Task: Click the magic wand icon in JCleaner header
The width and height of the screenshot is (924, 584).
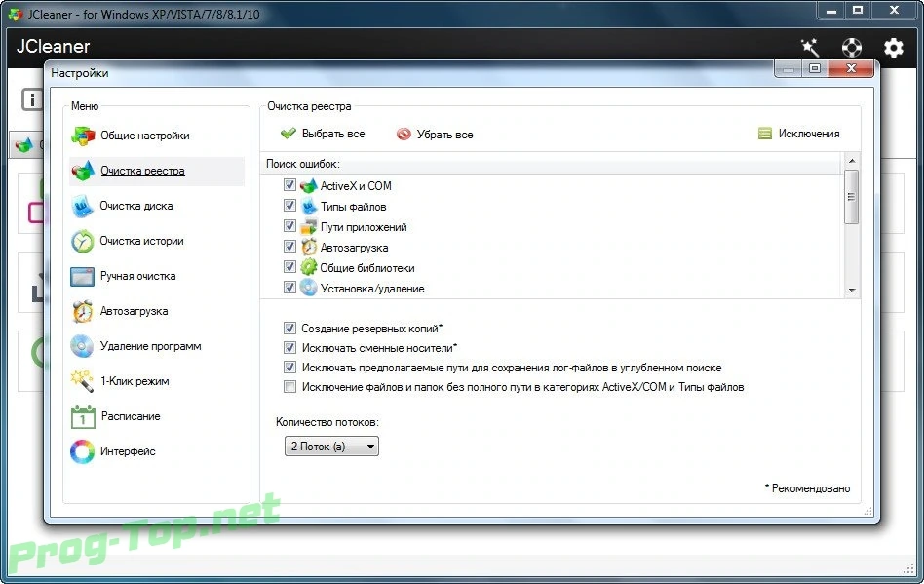Action: click(810, 47)
